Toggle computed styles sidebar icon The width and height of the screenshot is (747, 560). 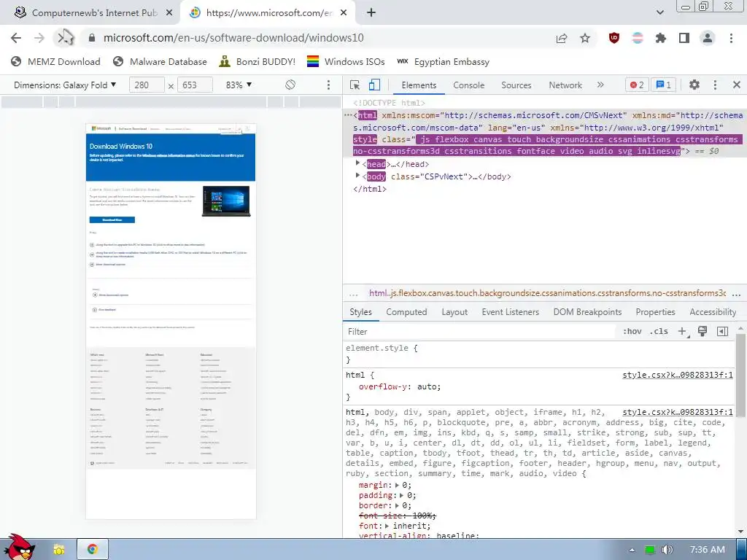pyautogui.click(x=722, y=332)
